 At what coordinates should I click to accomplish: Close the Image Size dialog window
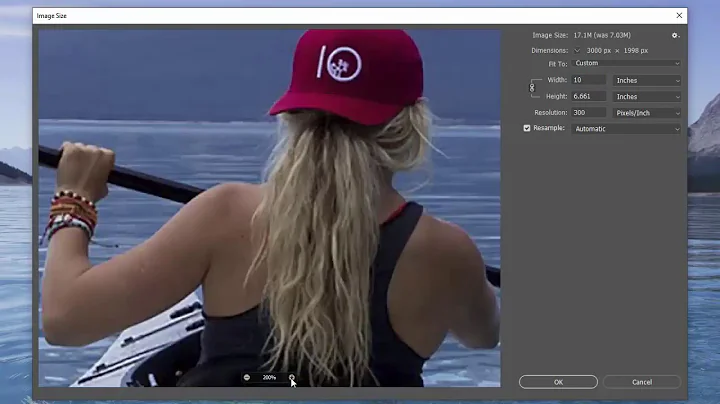pos(679,16)
